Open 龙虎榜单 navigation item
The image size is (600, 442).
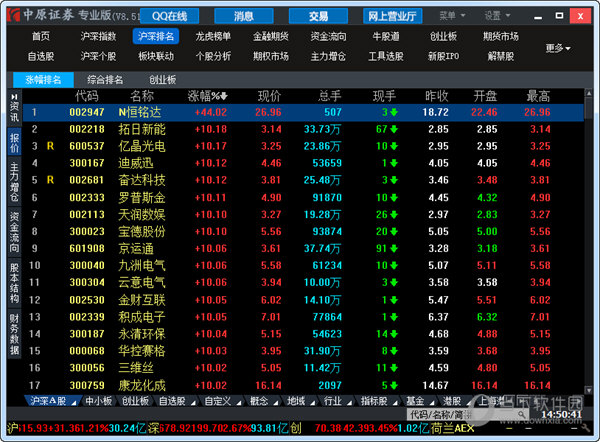[x=213, y=36]
